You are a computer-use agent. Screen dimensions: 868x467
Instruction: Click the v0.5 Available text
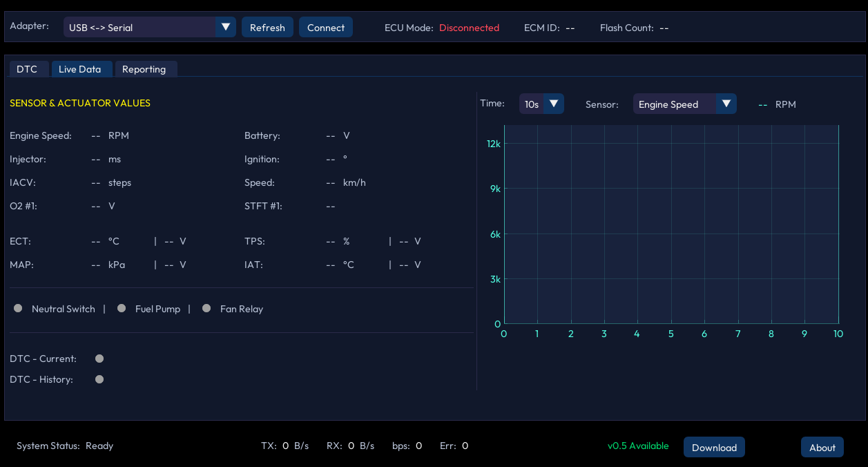[638, 446]
